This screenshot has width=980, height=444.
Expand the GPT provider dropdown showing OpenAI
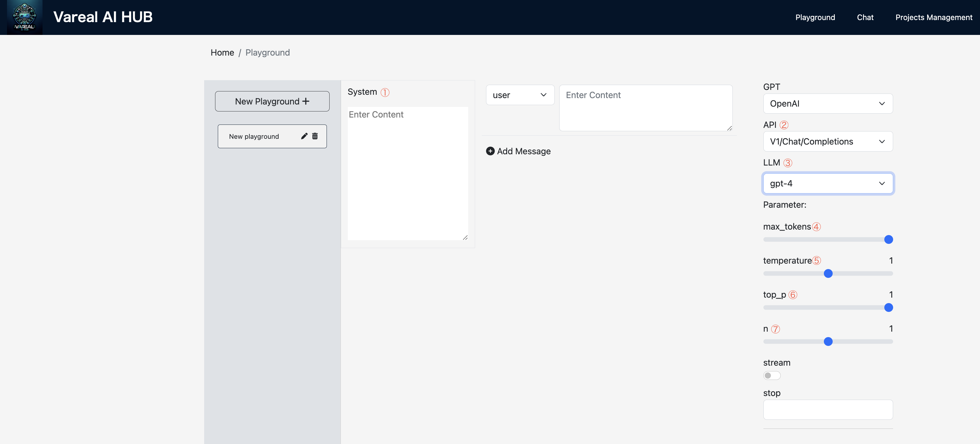(x=828, y=104)
